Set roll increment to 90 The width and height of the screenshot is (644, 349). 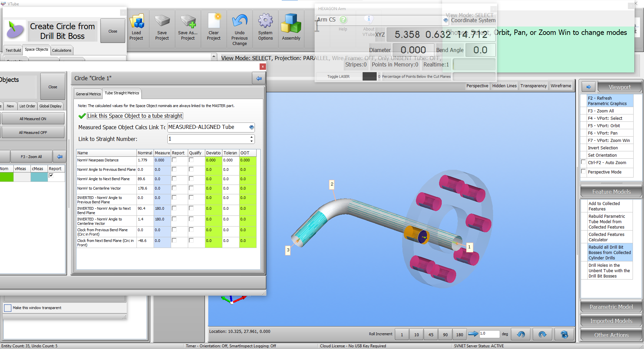pyautogui.click(x=445, y=334)
